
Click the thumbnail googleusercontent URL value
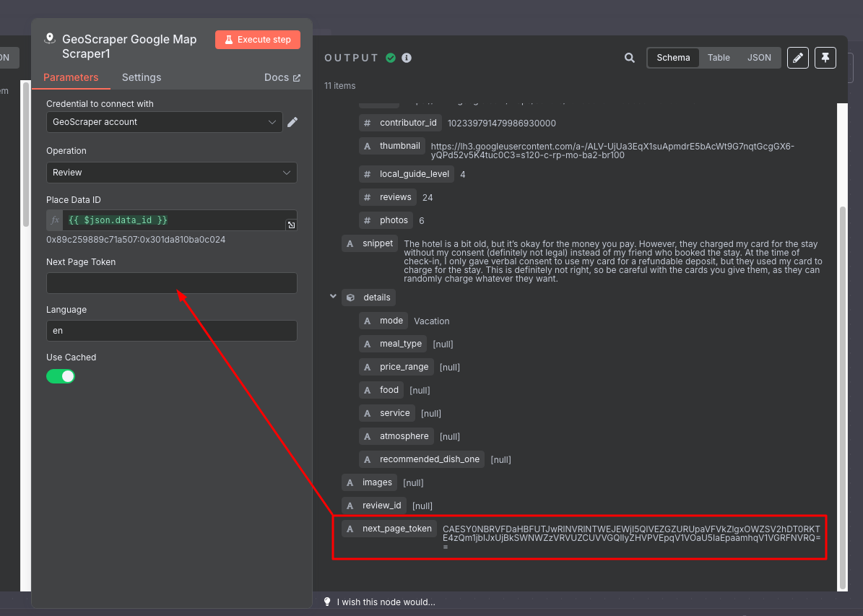tap(612, 151)
